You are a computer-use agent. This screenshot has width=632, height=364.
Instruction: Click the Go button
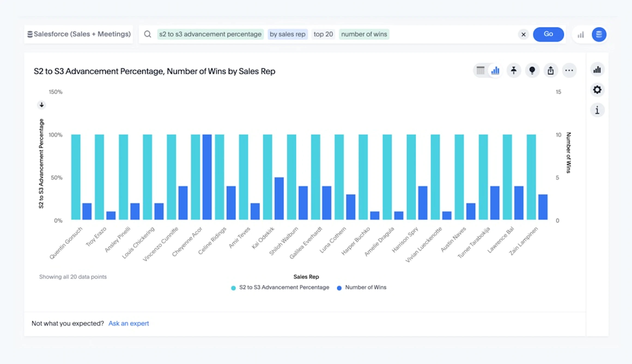(548, 34)
